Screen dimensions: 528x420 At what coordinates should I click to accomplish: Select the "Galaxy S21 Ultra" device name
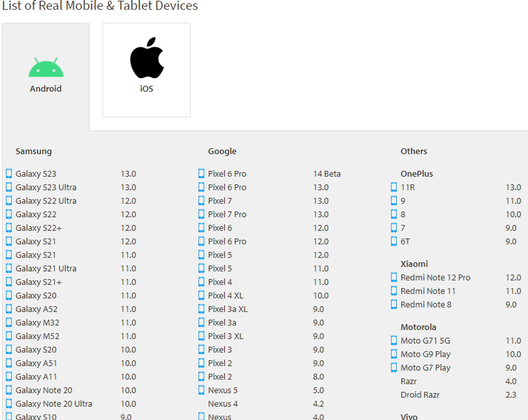[46, 268]
